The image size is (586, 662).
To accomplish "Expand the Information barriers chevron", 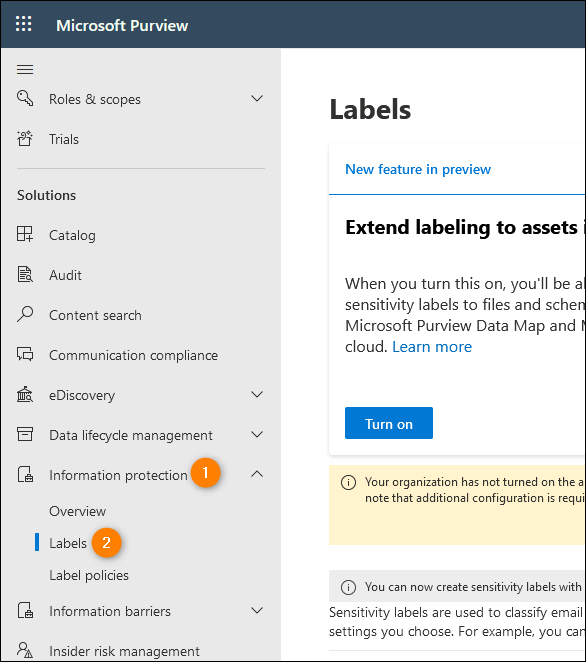I will point(257,610).
